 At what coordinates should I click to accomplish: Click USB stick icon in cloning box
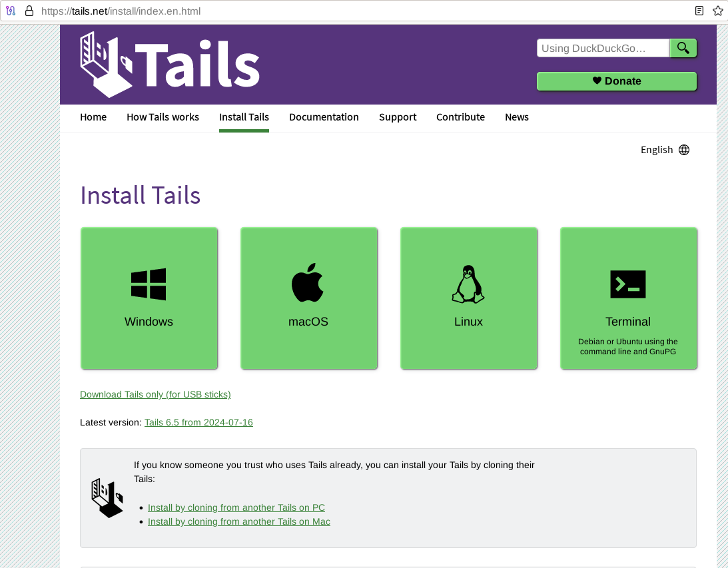[x=107, y=498]
